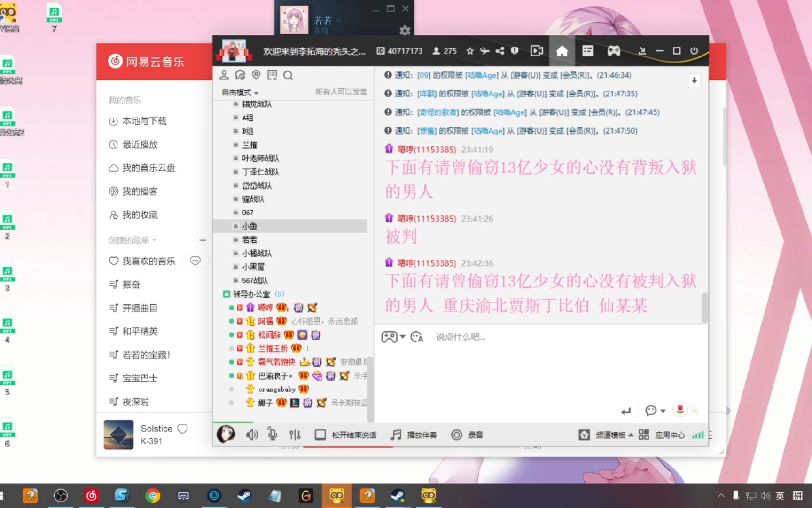Image resolution: width=812 pixels, height=508 pixels.
Task: Click 播放伴奏 play accompaniment
Action: coord(414,435)
